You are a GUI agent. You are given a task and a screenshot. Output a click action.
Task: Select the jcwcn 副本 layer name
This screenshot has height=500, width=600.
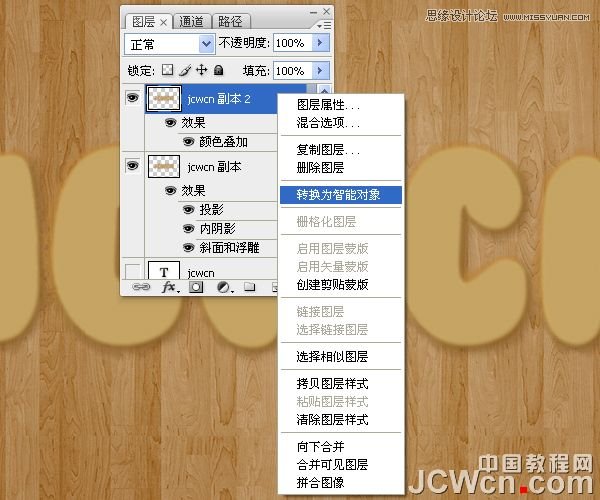click(214, 167)
